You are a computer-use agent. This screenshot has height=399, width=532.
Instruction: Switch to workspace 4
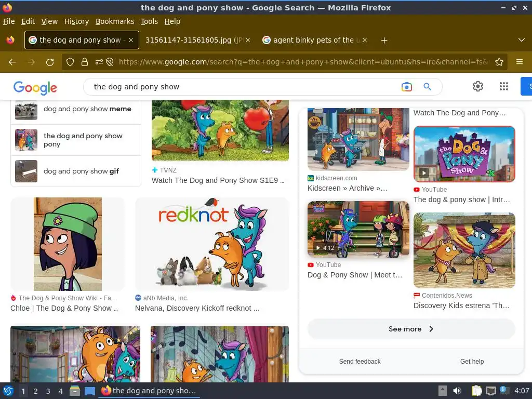tap(60, 391)
